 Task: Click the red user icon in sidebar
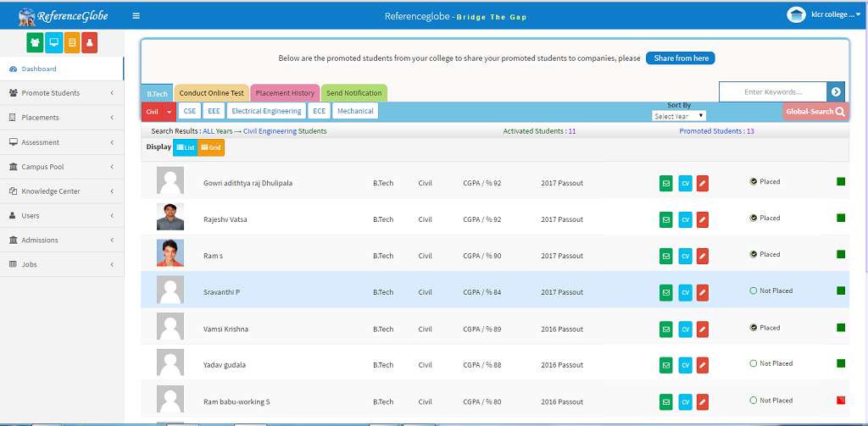pyautogui.click(x=90, y=41)
